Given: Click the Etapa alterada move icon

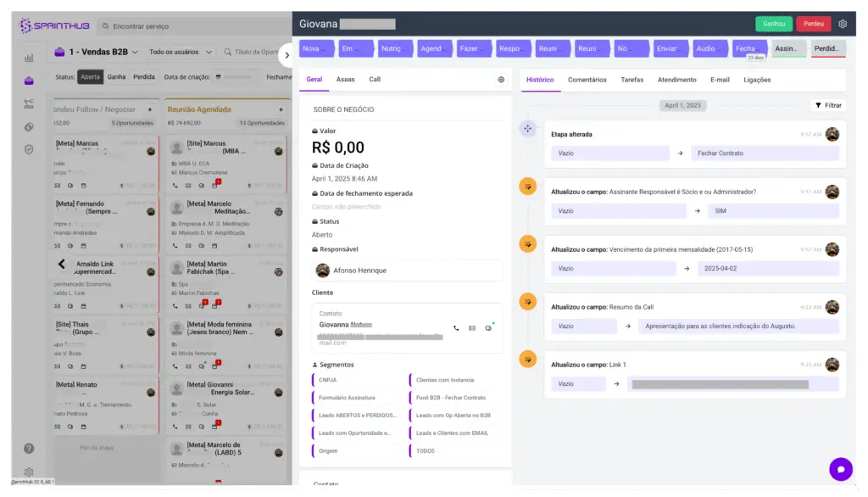Looking at the screenshot, I should click(x=527, y=129).
